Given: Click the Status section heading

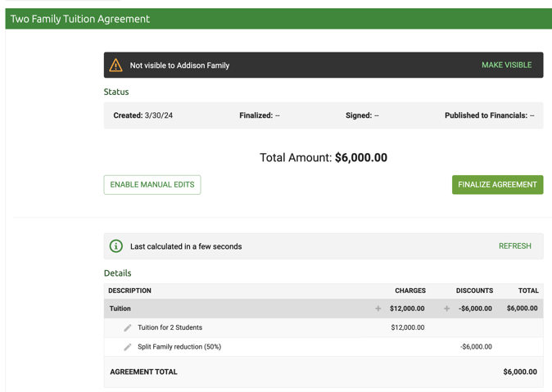Looking at the screenshot, I should 116,92.
